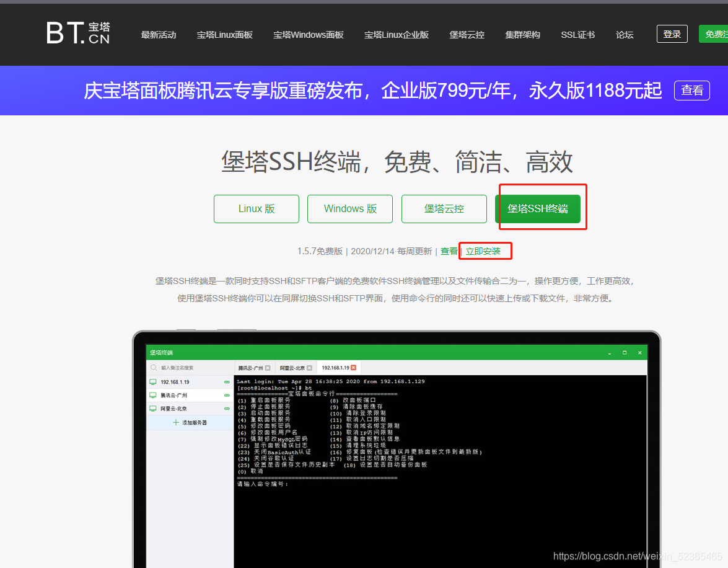728x568 pixels.
Task: Click link icon on 腾讯云-广州 row
Action: coord(227,395)
